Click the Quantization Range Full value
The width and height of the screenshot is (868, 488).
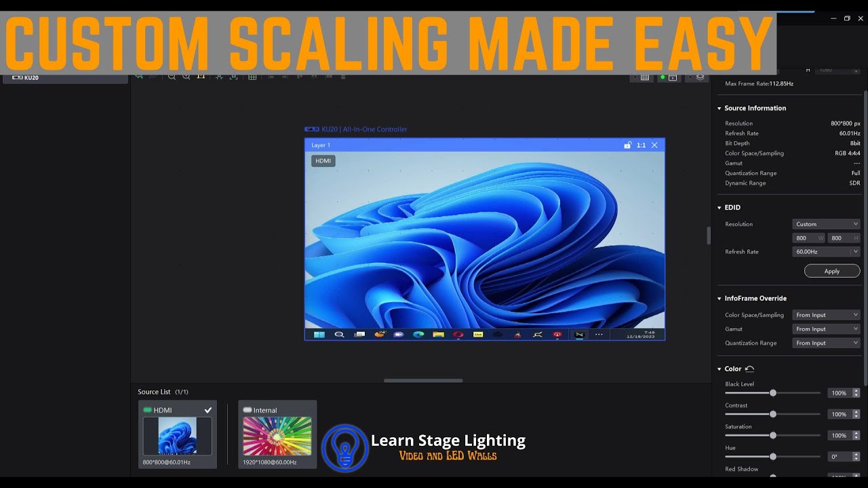coord(856,173)
